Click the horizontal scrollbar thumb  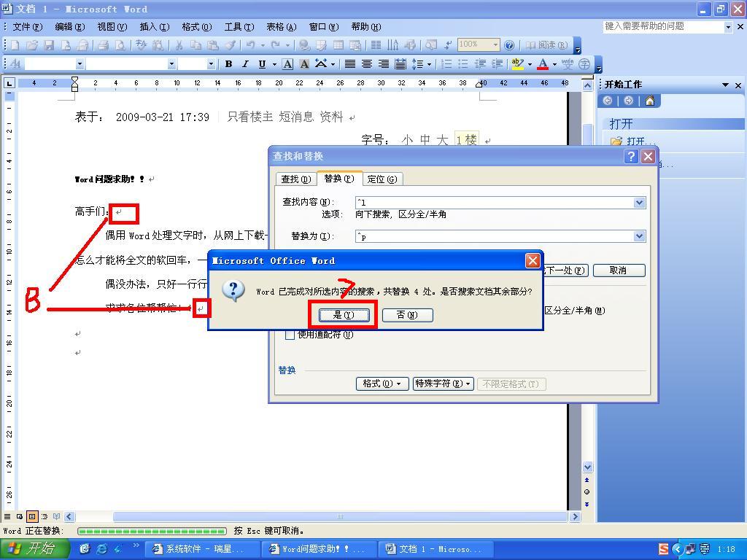[340, 517]
